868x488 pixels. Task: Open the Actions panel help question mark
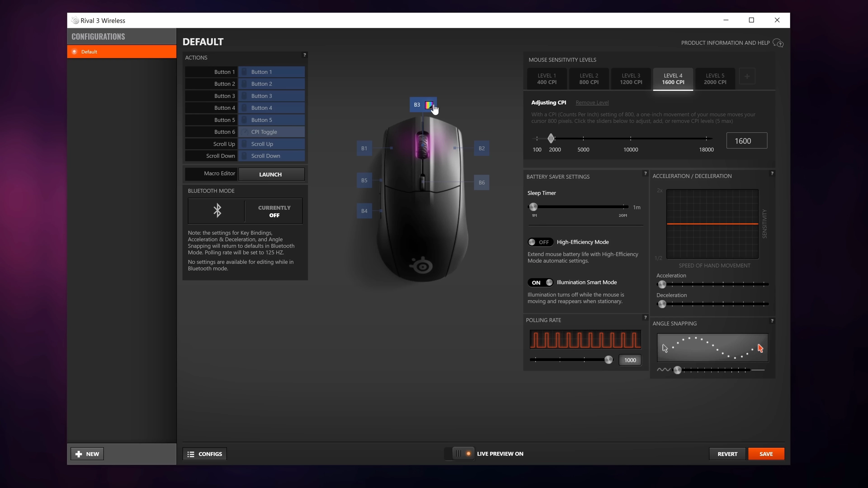tap(305, 55)
